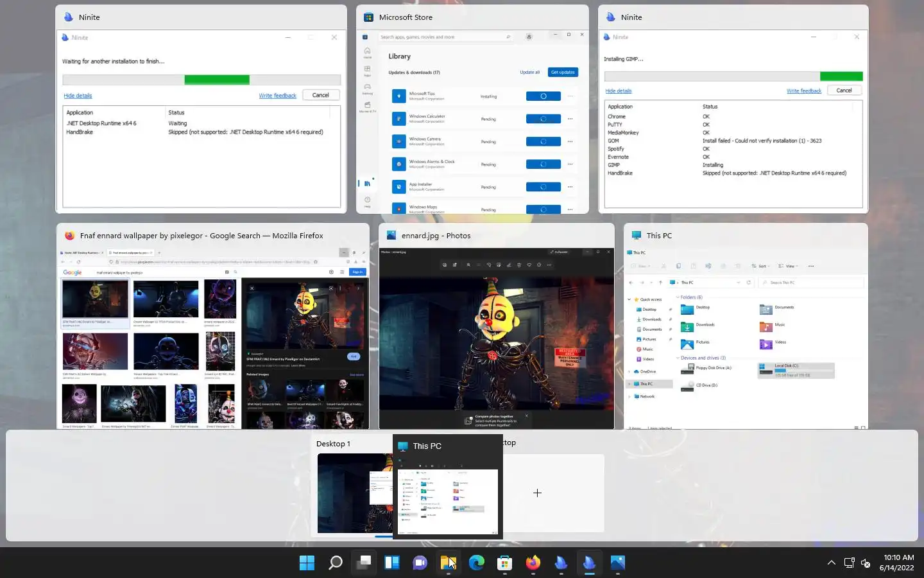Click 'Update all' in the Microsoft Store window

pos(529,73)
